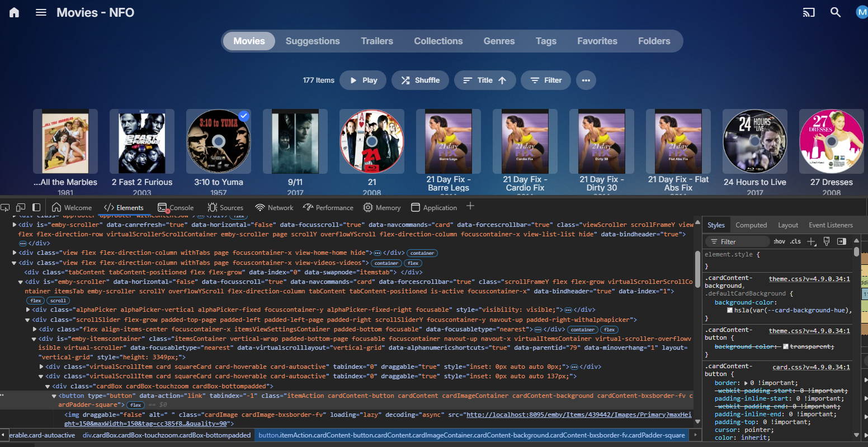The width and height of the screenshot is (868, 447).
Task: Open the card.css source link
Action: pyautogui.click(x=811, y=367)
